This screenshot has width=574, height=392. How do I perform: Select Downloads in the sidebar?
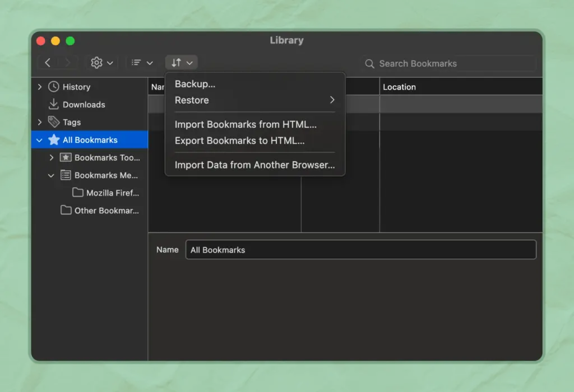[90, 104]
